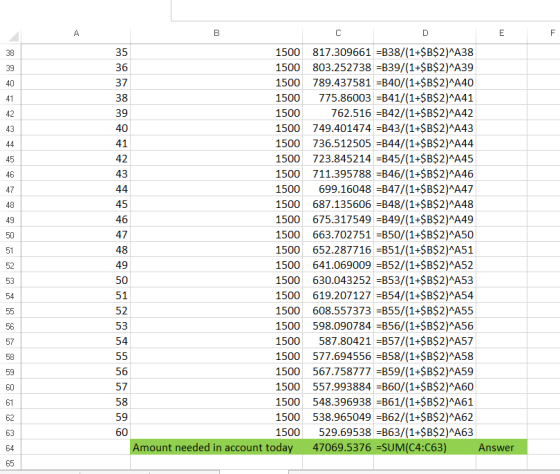Click cell with value 736.512505
The height and width of the screenshot is (474, 560).
point(338,144)
